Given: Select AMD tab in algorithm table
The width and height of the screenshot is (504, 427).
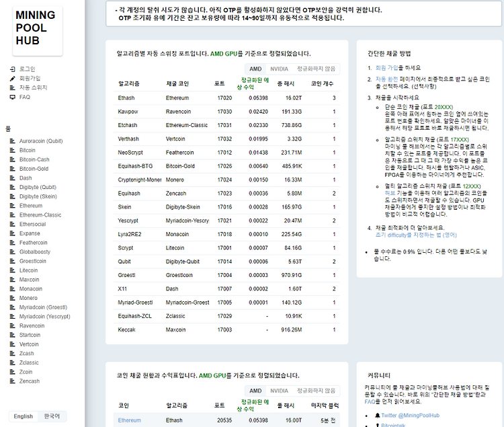Looking at the screenshot, I should [255, 69].
